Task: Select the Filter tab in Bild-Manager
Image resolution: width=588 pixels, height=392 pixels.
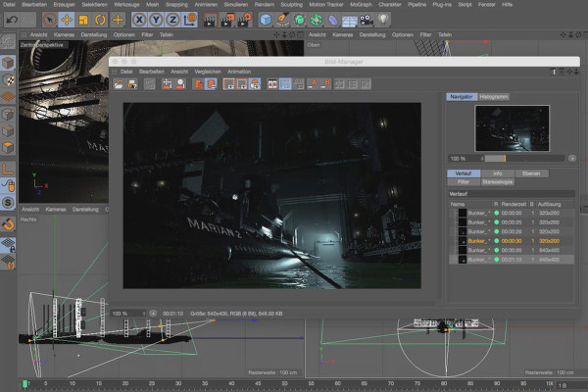Action: [x=464, y=182]
